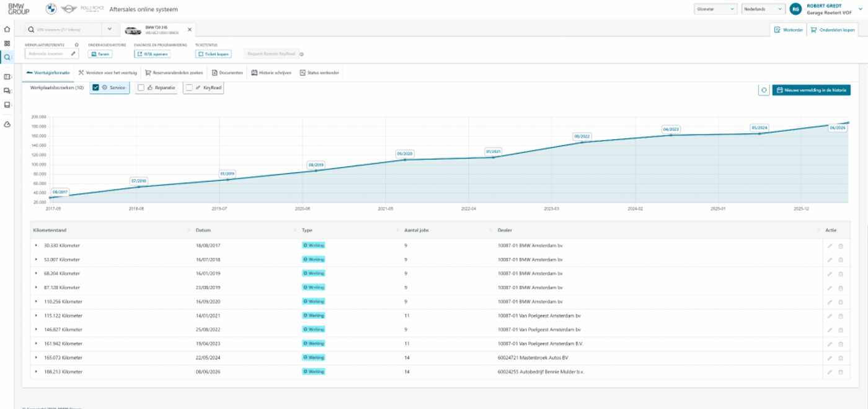
Task: Delete the 161.942 Kilometer entry
Action: click(x=841, y=343)
